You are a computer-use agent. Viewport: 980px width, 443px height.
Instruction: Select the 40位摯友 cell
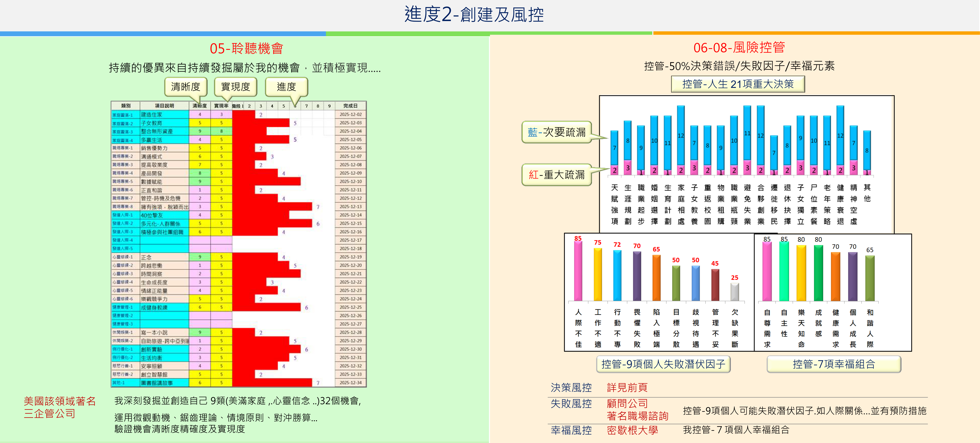pyautogui.click(x=164, y=215)
